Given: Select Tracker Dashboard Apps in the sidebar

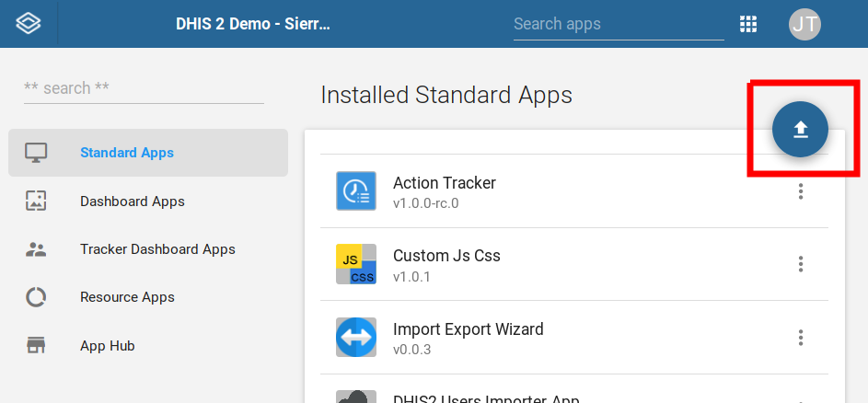Looking at the screenshot, I should (148, 249).
